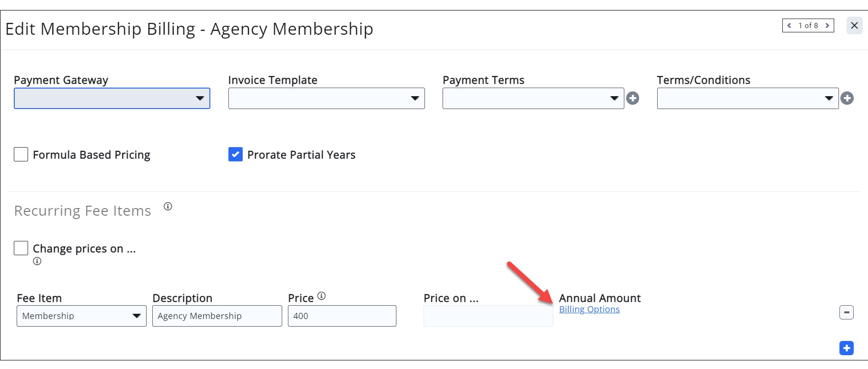Go to the previous membership record
This screenshot has width=868, height=369.
click(789, 26)
